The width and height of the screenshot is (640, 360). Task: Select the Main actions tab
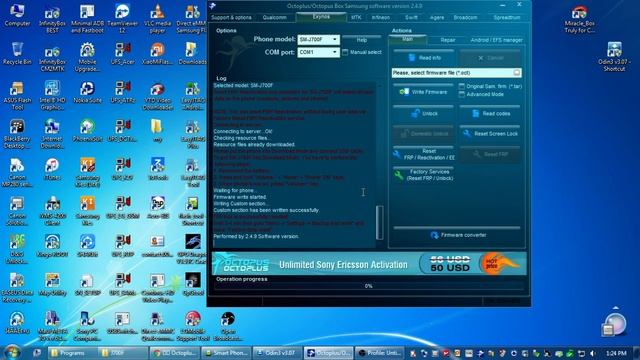(x=407, y=39)
